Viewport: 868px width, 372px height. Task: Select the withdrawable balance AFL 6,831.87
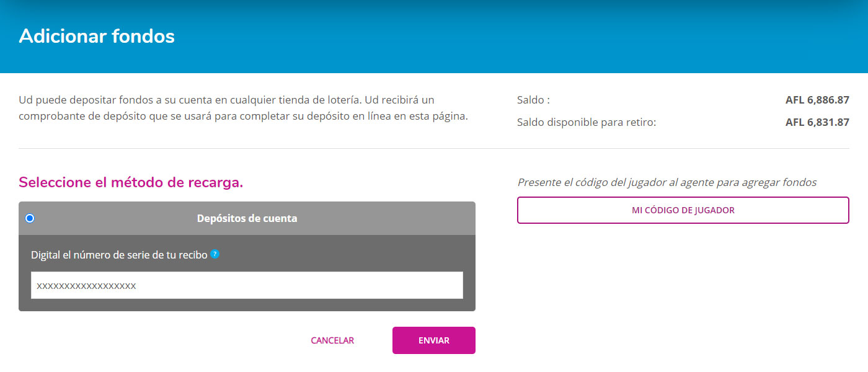click(817, 122)
